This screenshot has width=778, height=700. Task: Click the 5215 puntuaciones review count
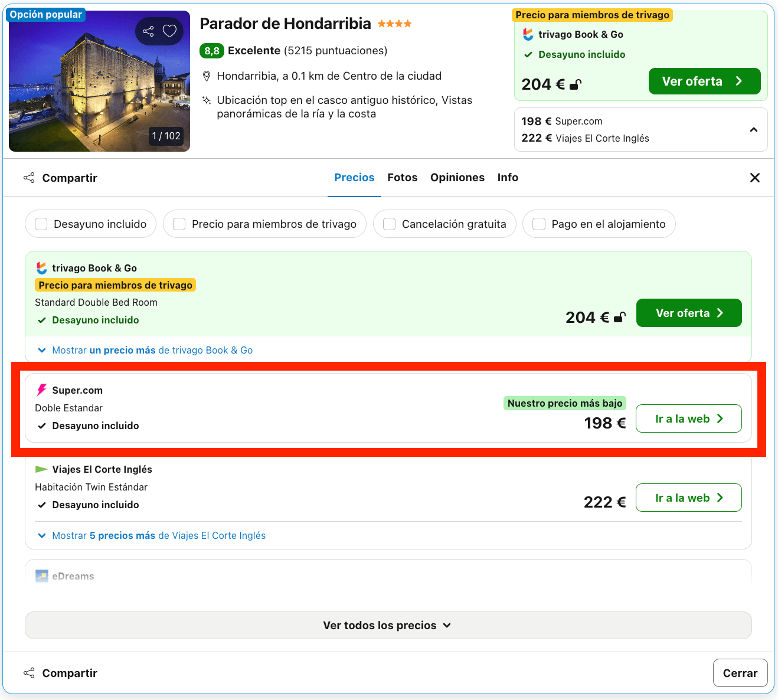click(335, 51)
